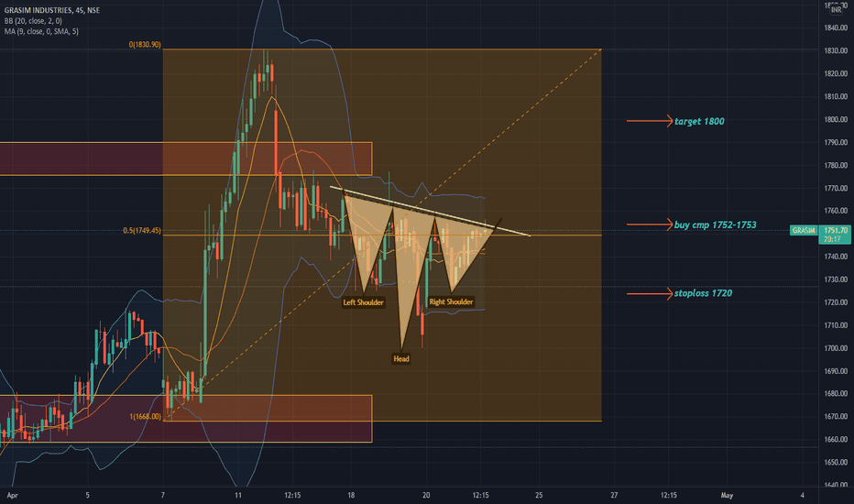This screenshot has width=854, height=504.
Task: Click the 'stoploss 1720' annotation text
Action: click(x=703, y=293)
